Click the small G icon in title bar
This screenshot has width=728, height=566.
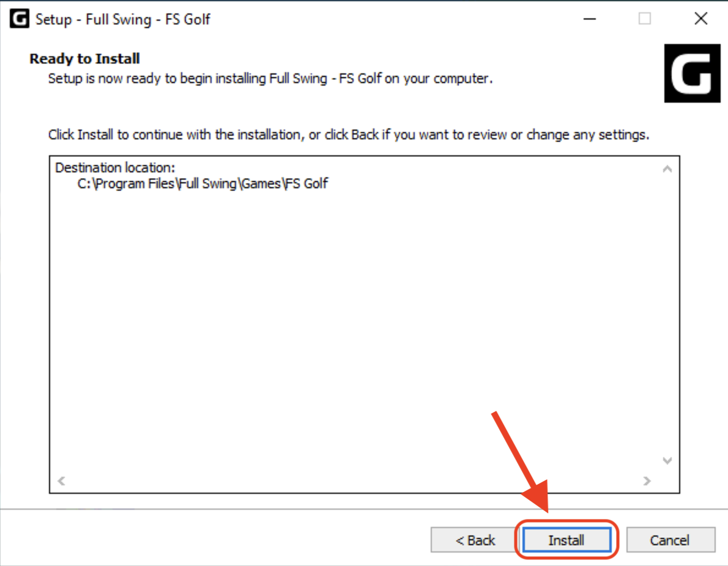point(19,19)
